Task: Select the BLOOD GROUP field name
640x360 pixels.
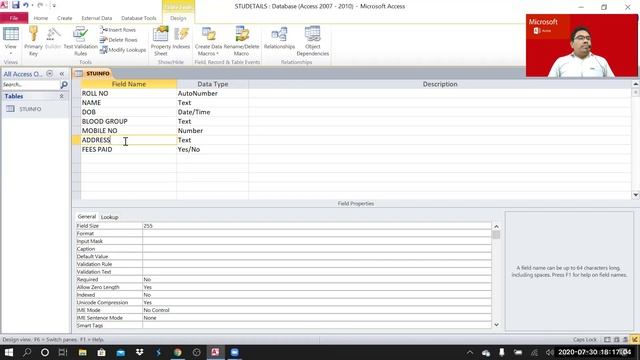Action: coord(129,122)
